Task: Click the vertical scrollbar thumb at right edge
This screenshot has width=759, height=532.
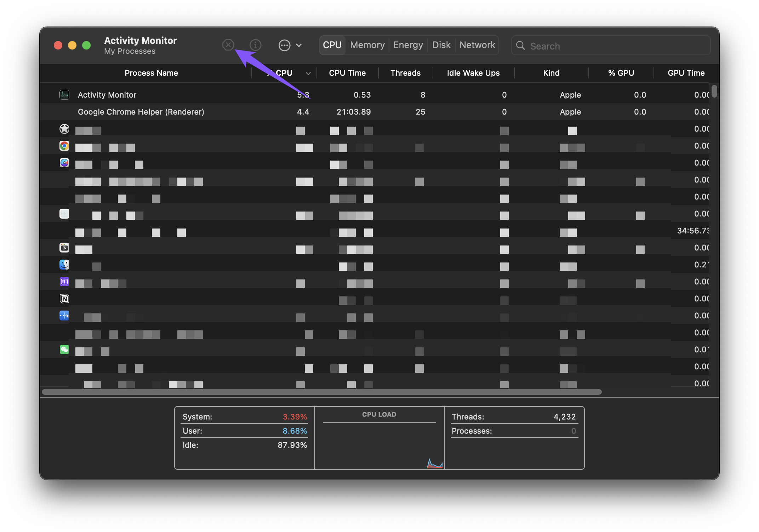Action: click(714, 91)
